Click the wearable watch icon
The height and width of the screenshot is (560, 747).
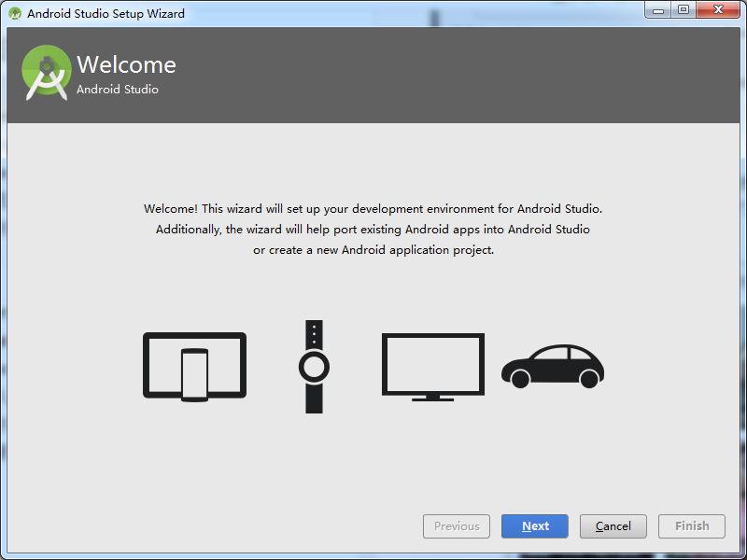(x=314, y=367)
